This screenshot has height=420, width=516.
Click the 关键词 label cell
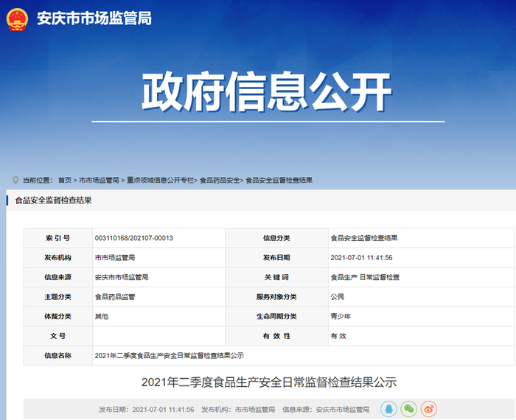point(276,277)
